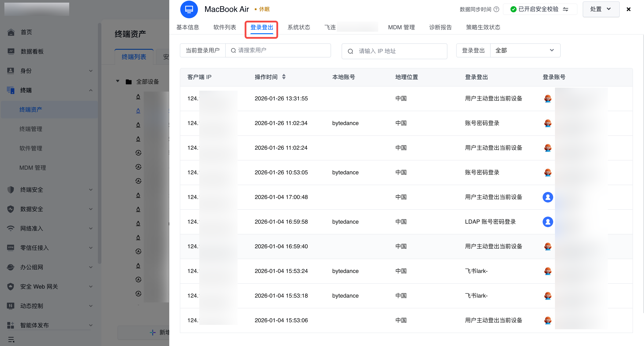The width and height of the screenshot is (644, 346).
Task: Close the device detail panel
Action: pos(629,9)
